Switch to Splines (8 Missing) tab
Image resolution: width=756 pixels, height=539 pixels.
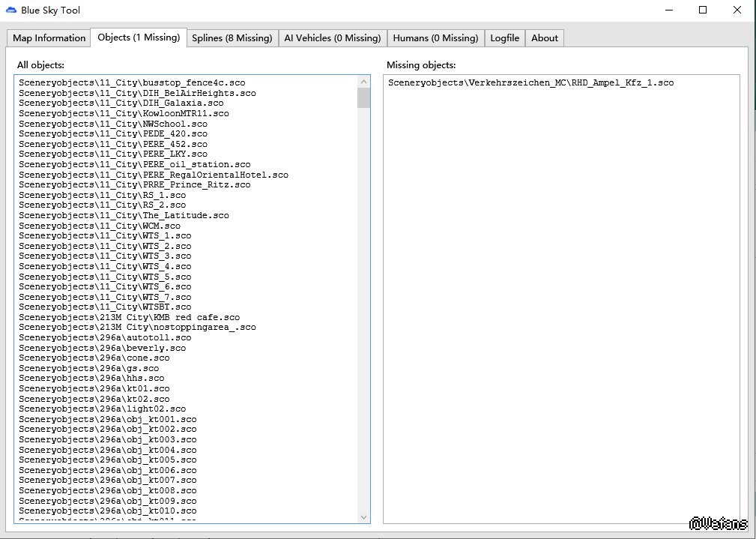click(232, 38)
